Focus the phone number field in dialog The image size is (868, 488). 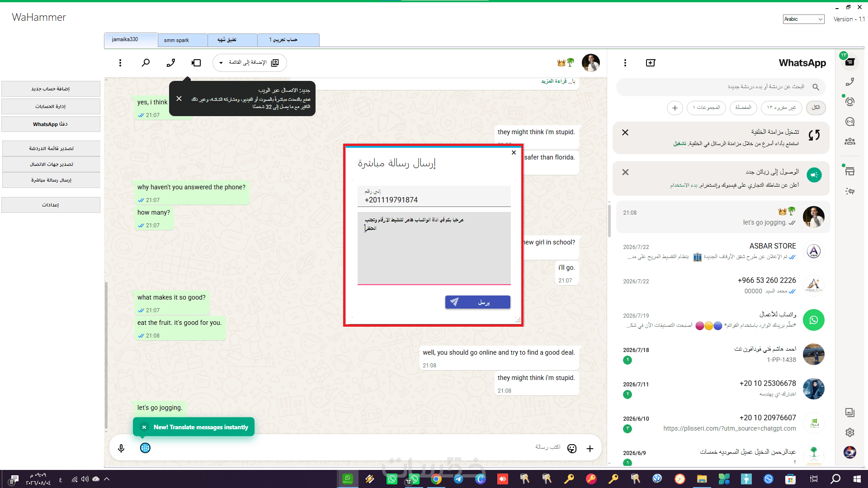point(434,197)
